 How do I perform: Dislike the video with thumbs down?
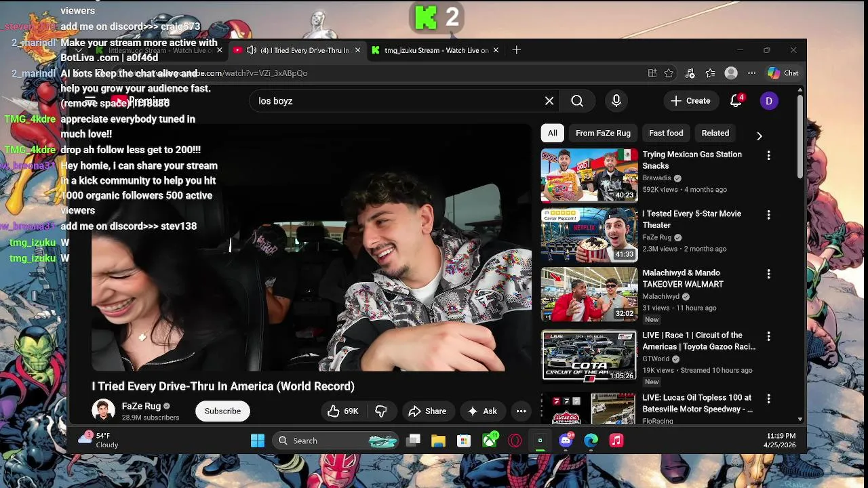point(381,411)
